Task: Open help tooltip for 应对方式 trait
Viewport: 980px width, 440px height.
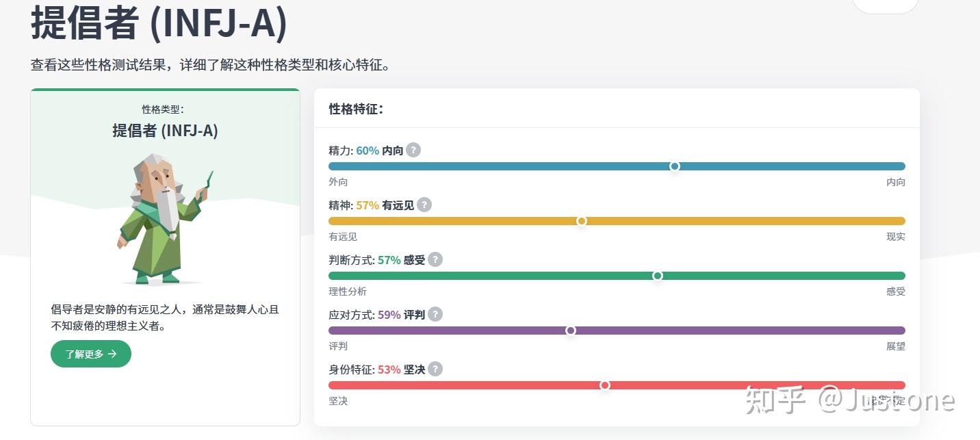Action: click(x=436, y=315)
